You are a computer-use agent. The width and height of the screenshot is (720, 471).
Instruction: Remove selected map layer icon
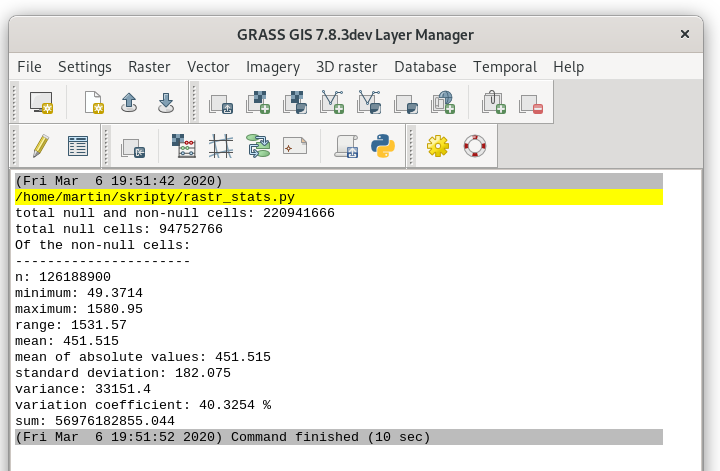[x=531, y=104]
